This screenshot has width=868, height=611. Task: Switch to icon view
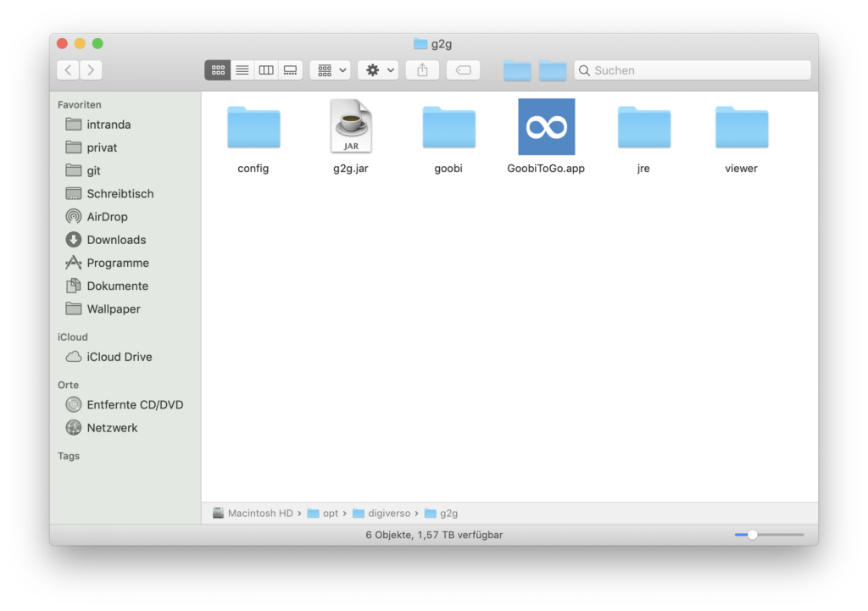[218, 70]
